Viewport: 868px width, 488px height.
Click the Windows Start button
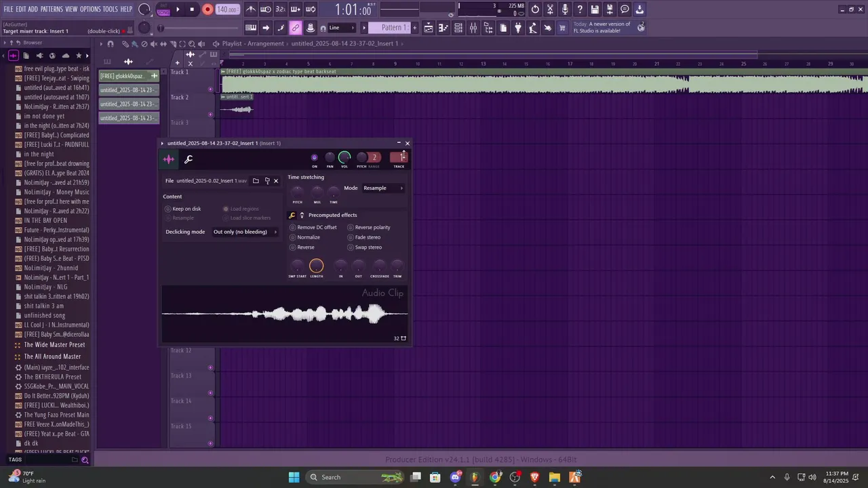pyautogui.click(x=294, y=477)
